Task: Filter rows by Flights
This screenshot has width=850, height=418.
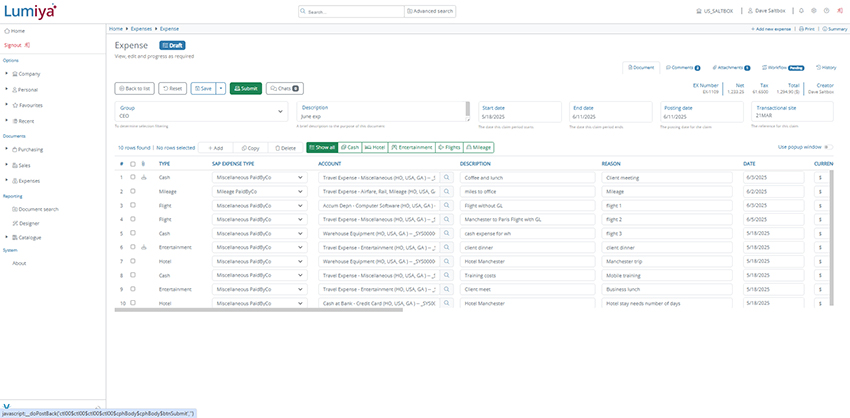Action: tap(449, 147)
